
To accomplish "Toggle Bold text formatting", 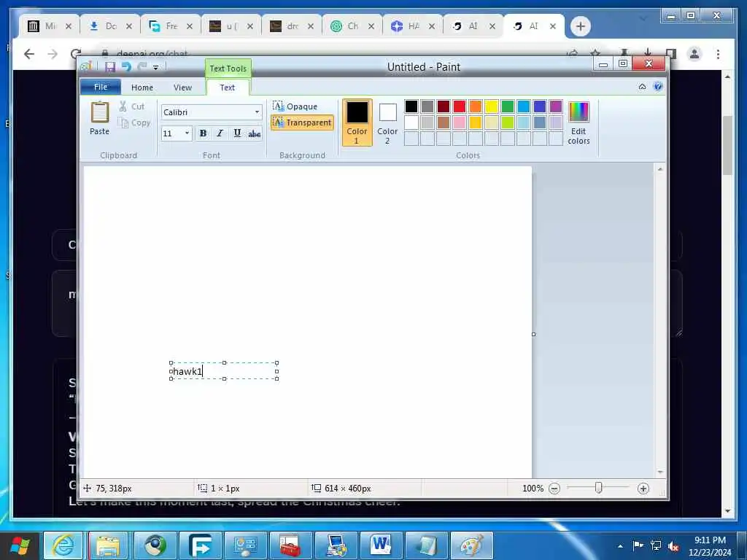I will click(x=203, y=133).
